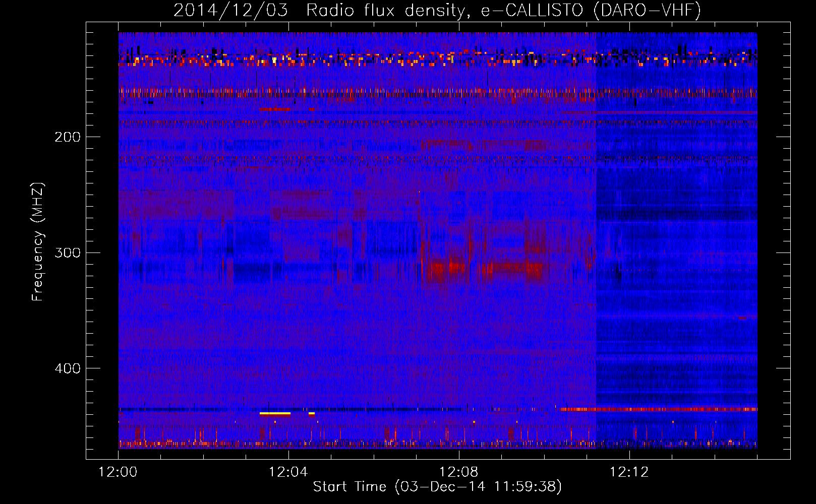816x504 pixels.
Task: Click the long yellow bar near 12:04
Action: pyautogui.click(x=275, y=413)
